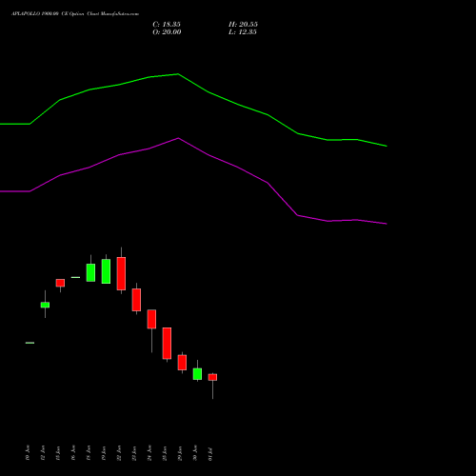Click the chart title text APLAPOLLO CE Option Chart
Screen dimensions: 476x476
(x=75, y=13)
